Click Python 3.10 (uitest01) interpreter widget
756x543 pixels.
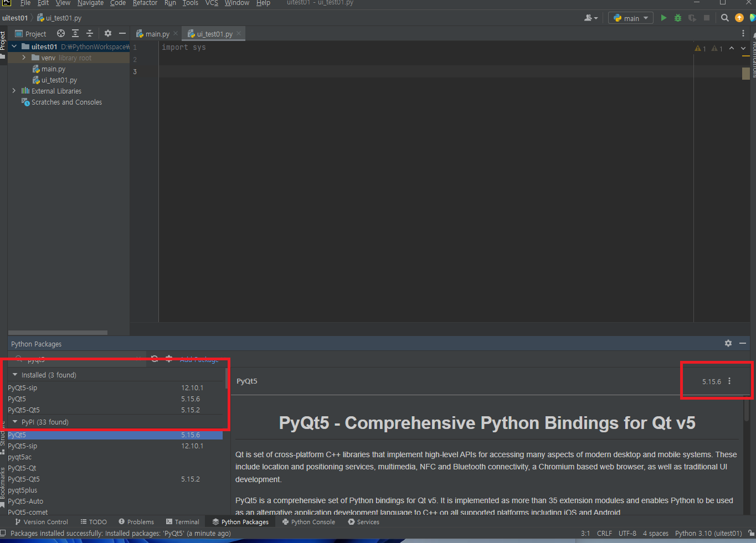708,533
